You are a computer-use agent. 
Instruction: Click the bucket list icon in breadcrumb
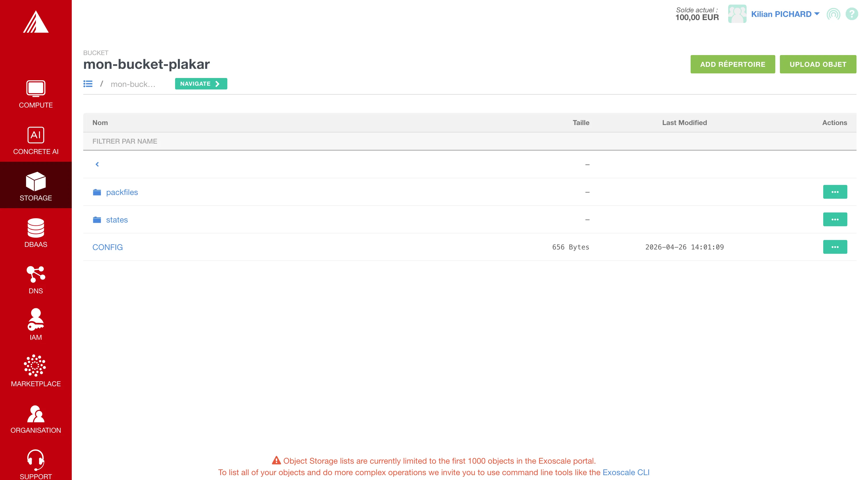[x=88, y=84]
